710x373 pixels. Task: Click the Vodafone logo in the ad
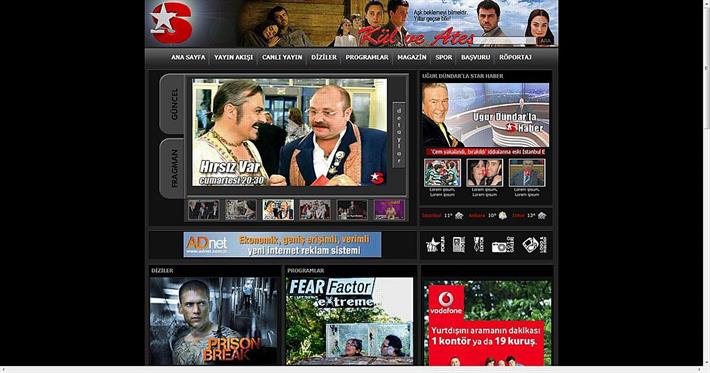[446, 302]
